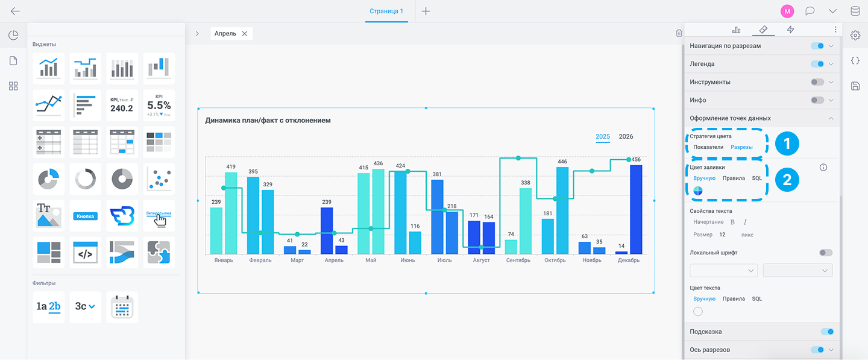Viewport: 868px width, 360px height.
Task: Toggle the Легенда switch
Action: [x=817, y=64]
